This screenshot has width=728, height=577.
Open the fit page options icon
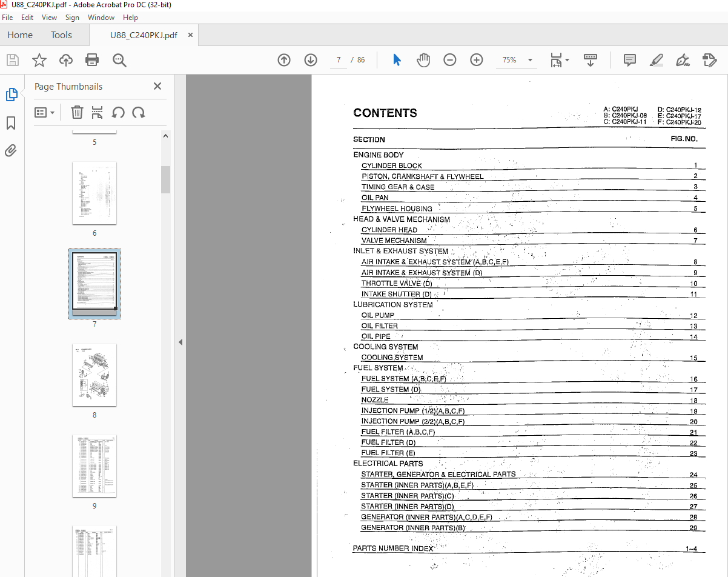(x=559, y=60)
